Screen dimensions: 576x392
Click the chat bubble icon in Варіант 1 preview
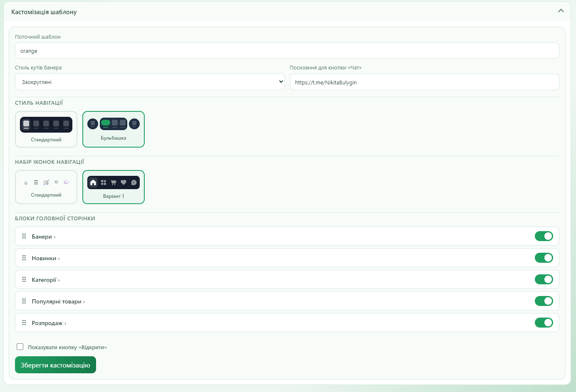[134, 182]
